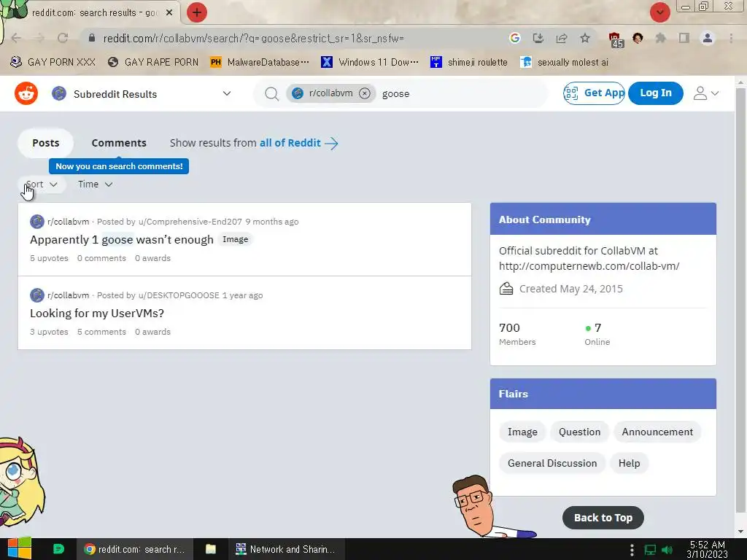The image size is (747, 560).
Task: Go back with the browser back arrow
Action: click(16, 38)
